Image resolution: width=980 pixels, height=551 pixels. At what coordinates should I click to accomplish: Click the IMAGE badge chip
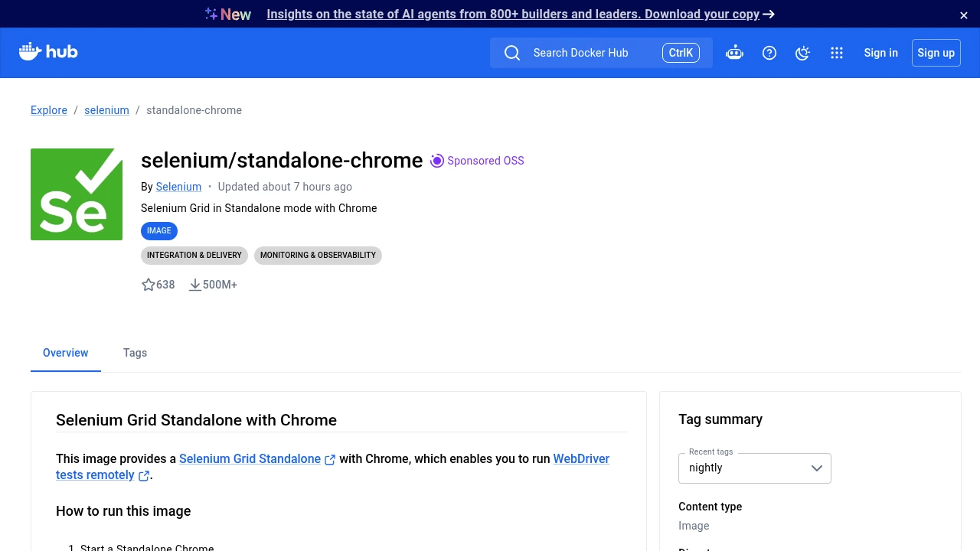coord(159,231)
